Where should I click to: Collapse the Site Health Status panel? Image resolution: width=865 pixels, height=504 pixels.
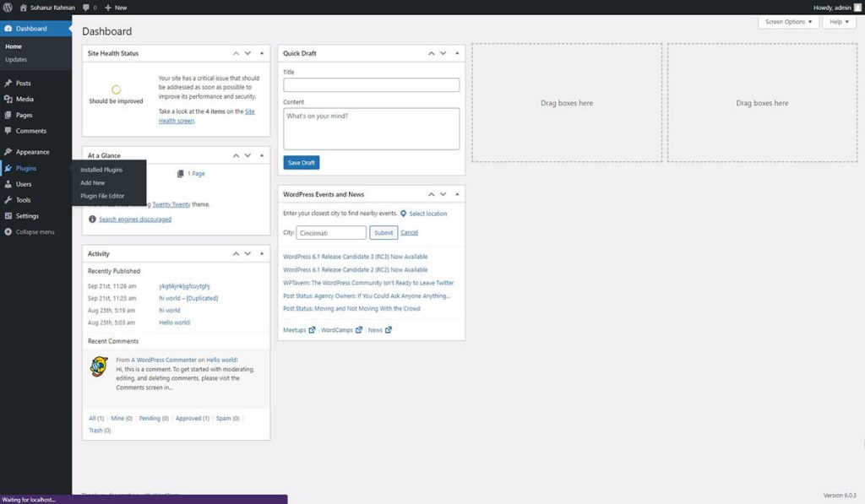pyautogui.click(x=262, y=53)
